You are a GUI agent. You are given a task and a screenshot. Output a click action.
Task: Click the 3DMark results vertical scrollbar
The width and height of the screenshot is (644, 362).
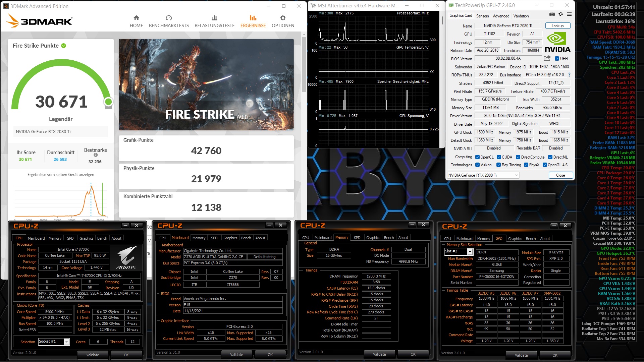point(304,64)
